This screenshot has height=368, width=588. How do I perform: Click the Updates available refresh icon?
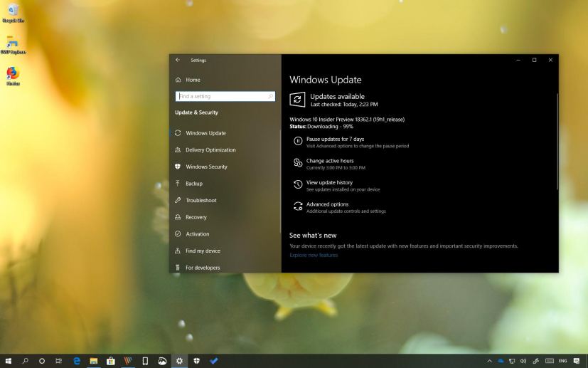click(297, 100)
